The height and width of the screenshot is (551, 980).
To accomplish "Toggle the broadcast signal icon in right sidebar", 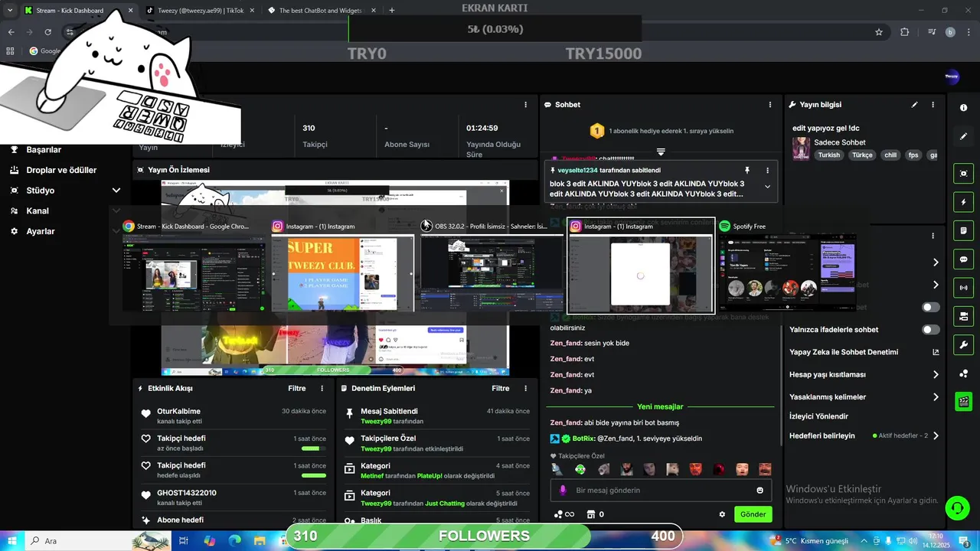I will click(x=963, y=288).
